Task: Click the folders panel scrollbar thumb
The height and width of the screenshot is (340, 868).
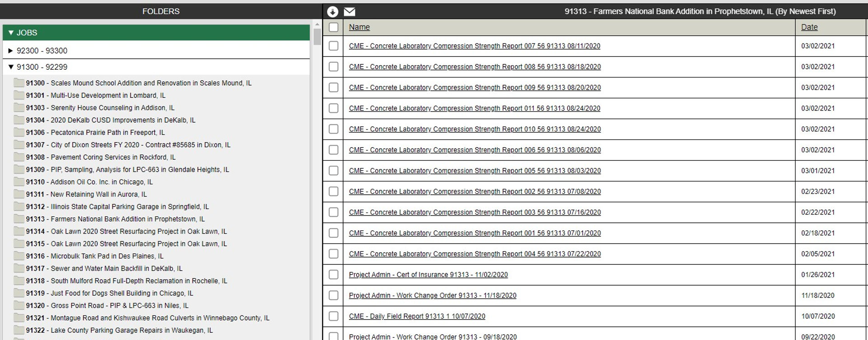Action: pyautogui.click(x=317, y=37)
